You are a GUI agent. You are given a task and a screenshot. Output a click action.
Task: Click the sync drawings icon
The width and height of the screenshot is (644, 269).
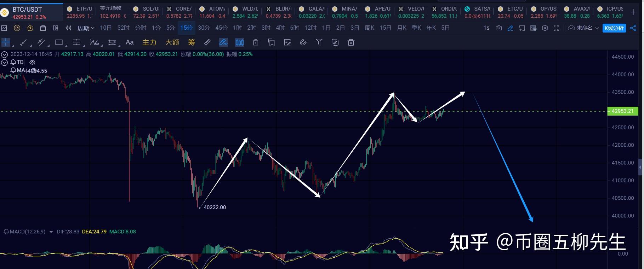335,42
